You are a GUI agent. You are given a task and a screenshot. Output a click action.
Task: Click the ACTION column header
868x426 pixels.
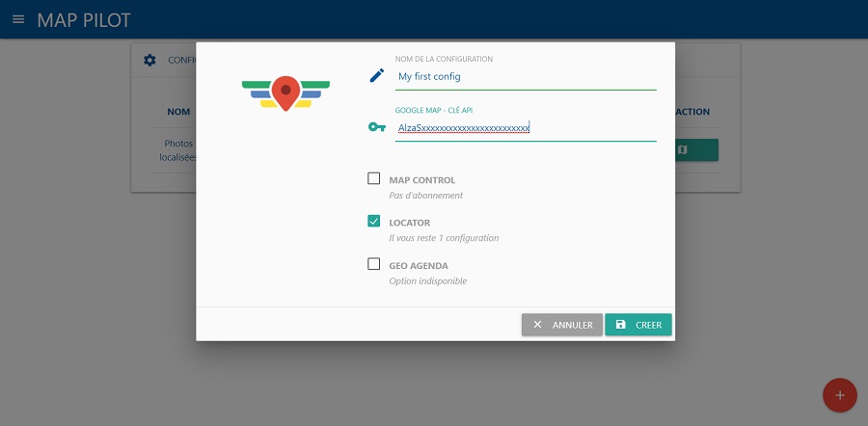[692, 112]
